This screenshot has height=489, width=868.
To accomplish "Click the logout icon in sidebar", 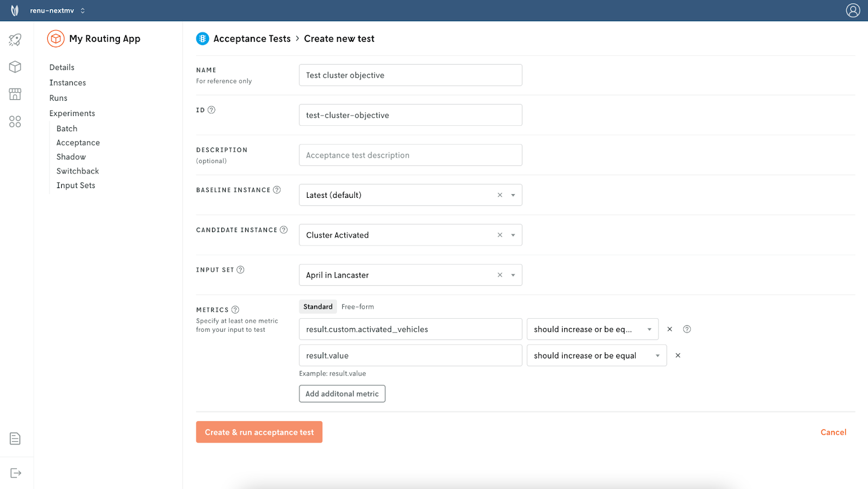I will [16, 473].
